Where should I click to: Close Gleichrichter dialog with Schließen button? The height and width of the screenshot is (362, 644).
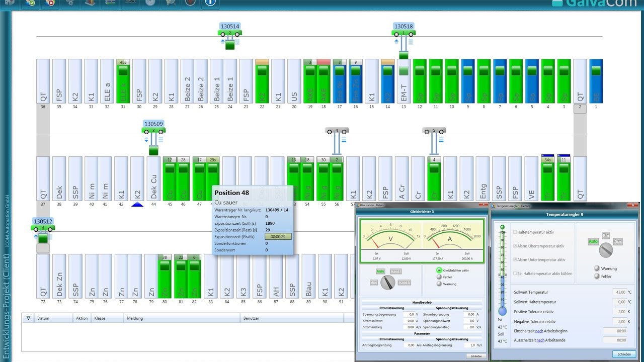pyautogui.click(x=476, y=356)
